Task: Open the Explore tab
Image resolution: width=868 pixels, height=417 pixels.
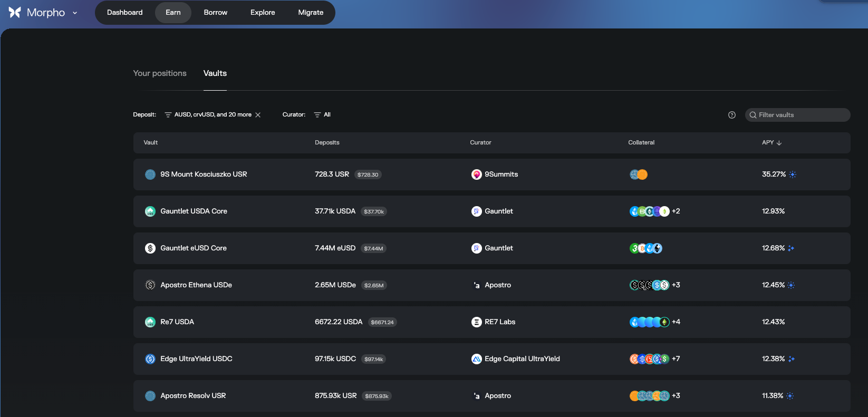Action: click(x=263, y=12)
